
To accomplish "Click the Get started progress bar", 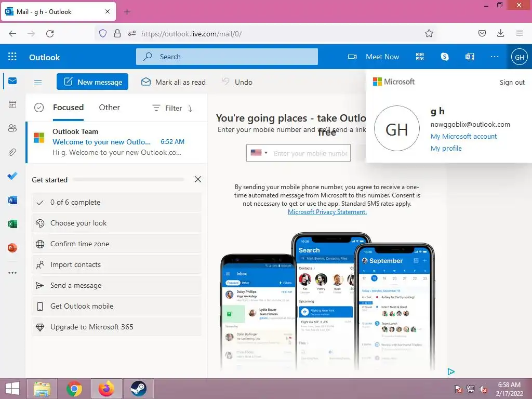I will [128, 179].
